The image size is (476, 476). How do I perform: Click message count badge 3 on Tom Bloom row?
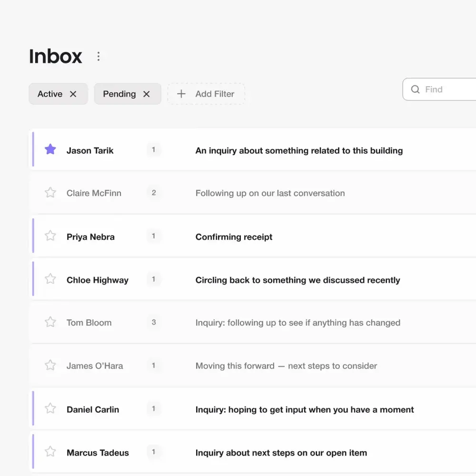coord(154,322)
